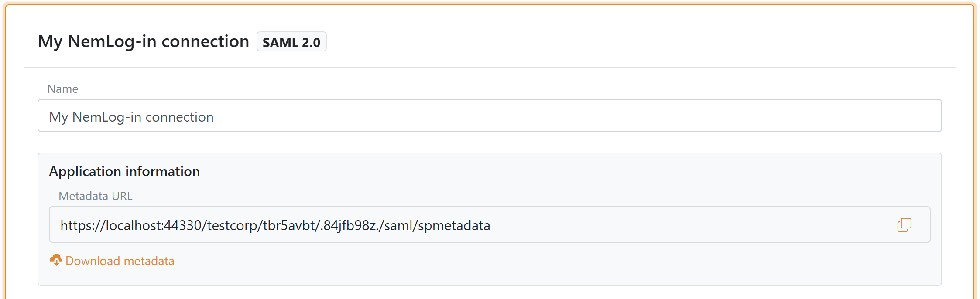Screen dimensions: 980x299
Task: Click the Name field label
Action: point(62,88)
